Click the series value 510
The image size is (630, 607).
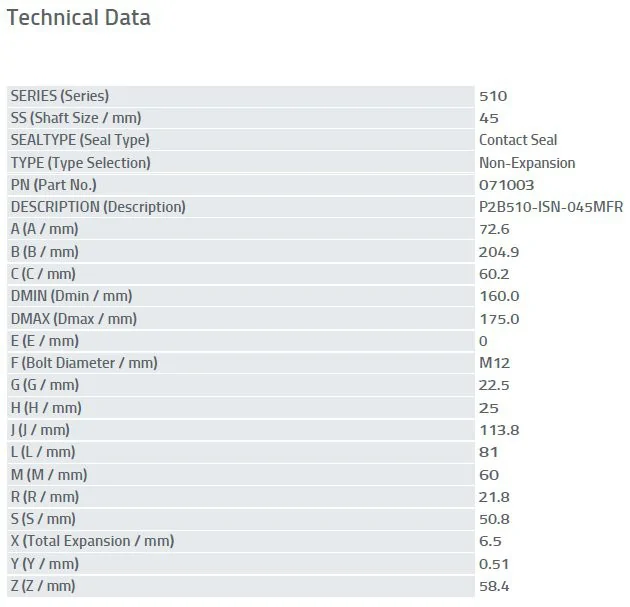click(x=493, y=96)
